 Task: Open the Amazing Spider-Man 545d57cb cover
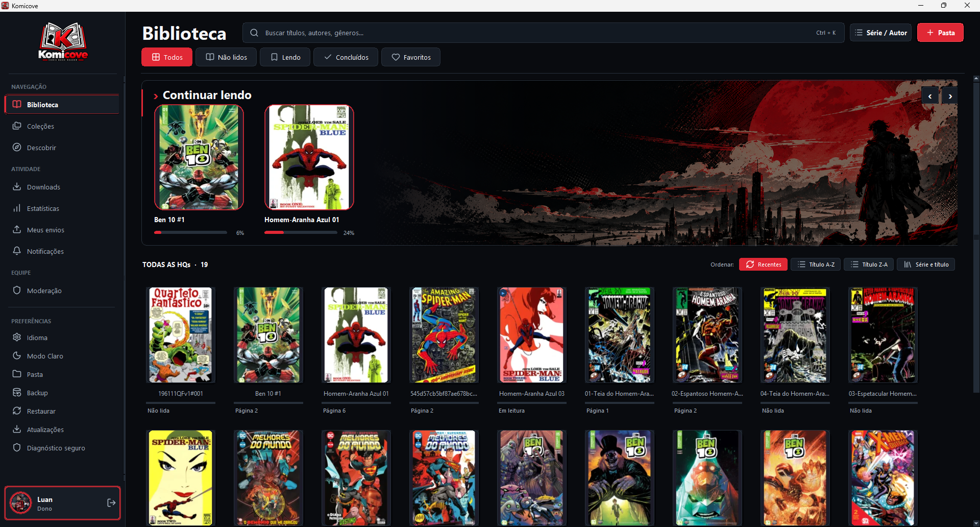(444, 335)
